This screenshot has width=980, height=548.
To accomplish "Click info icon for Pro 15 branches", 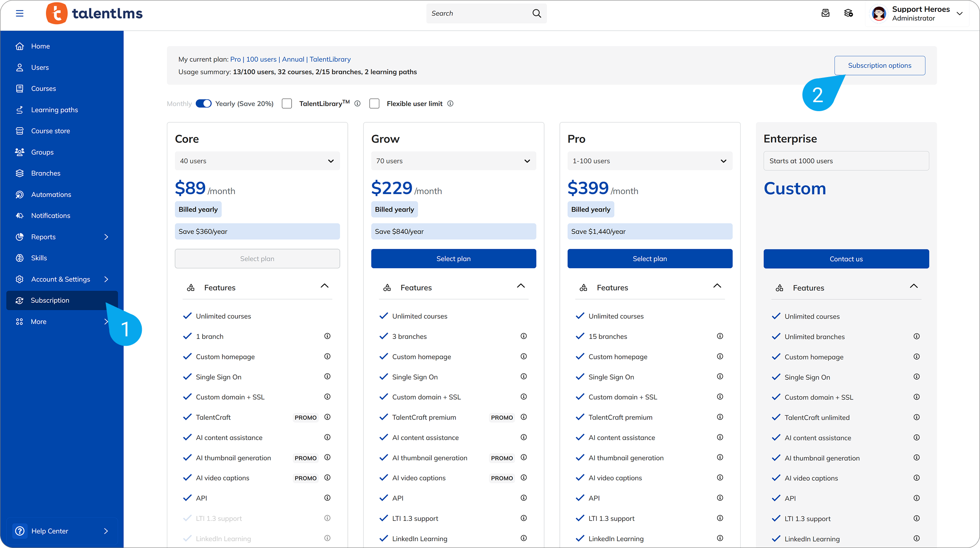I will 720,336.
